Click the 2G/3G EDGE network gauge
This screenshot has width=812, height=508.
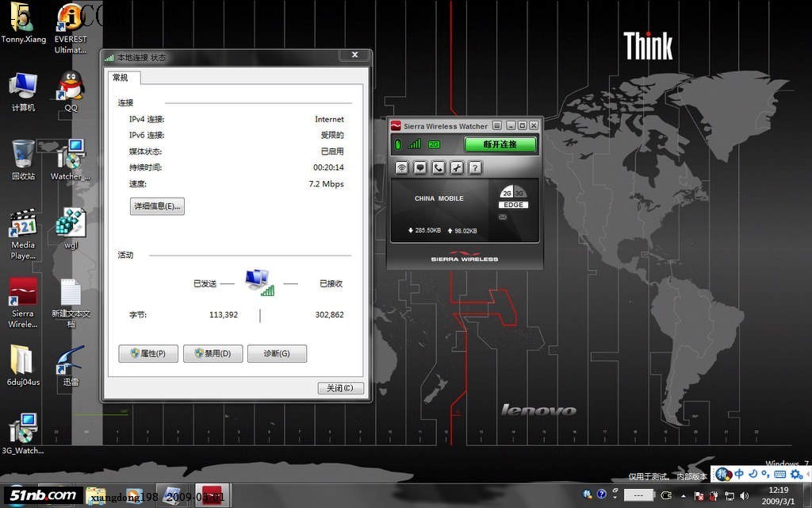tap(513, 197)
